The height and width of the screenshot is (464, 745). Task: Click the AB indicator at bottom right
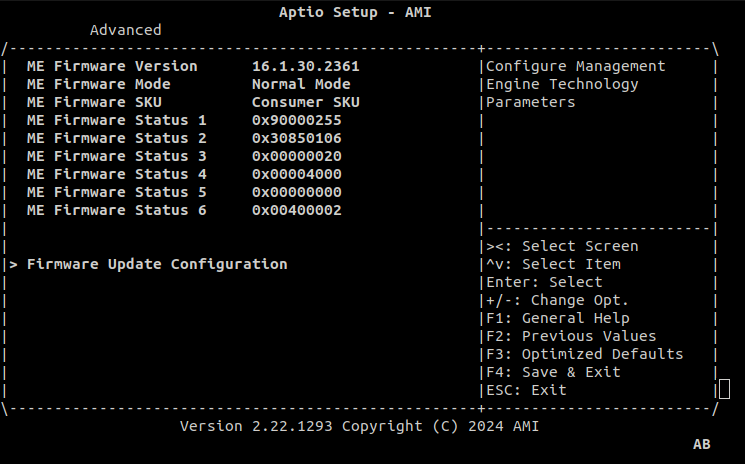tap(701, 443)
